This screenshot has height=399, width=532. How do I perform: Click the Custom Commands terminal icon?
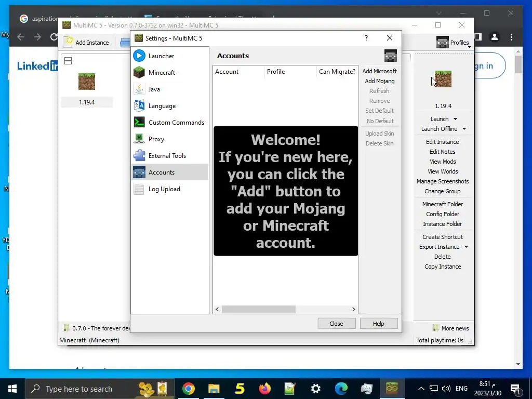[x=139, y=122]
